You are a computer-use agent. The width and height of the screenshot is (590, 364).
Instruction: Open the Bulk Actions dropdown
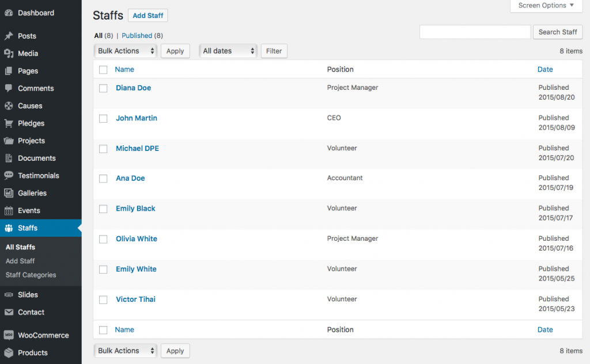click(125, 51)
